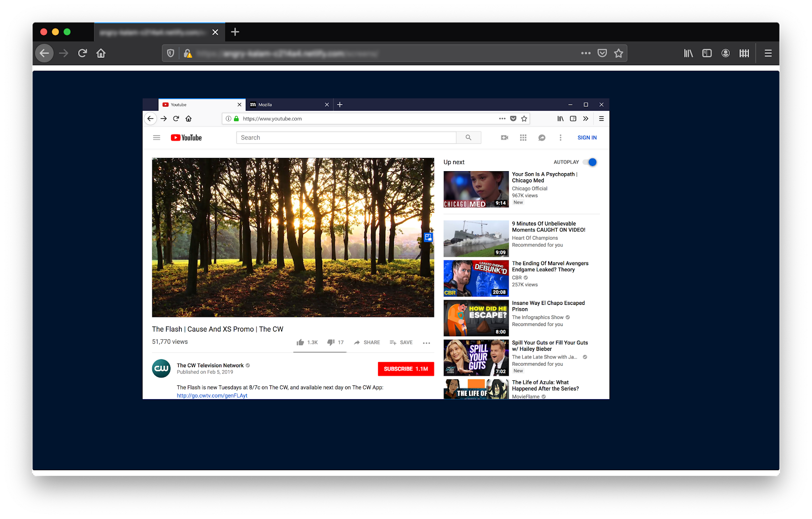Go forward in inner YouTube browser
This screenshot has width=812, height=519.
tap(163, 118)
